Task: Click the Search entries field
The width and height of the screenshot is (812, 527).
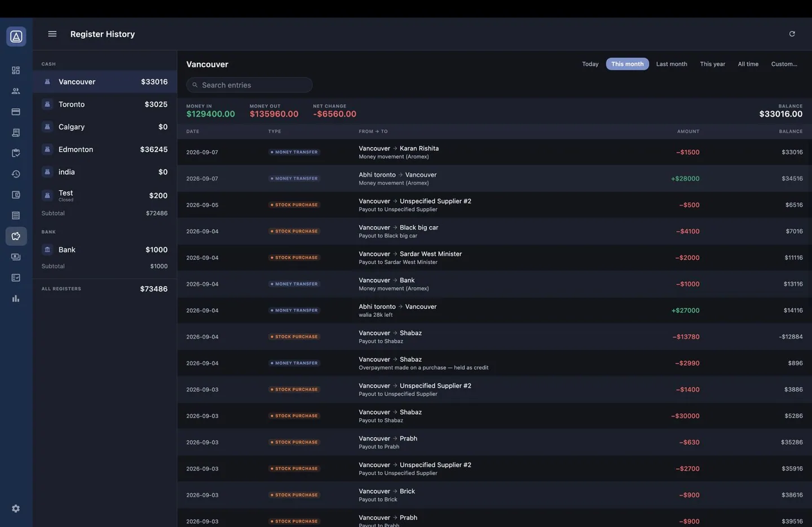Action: pyautogui.click(x=249, y=85)
